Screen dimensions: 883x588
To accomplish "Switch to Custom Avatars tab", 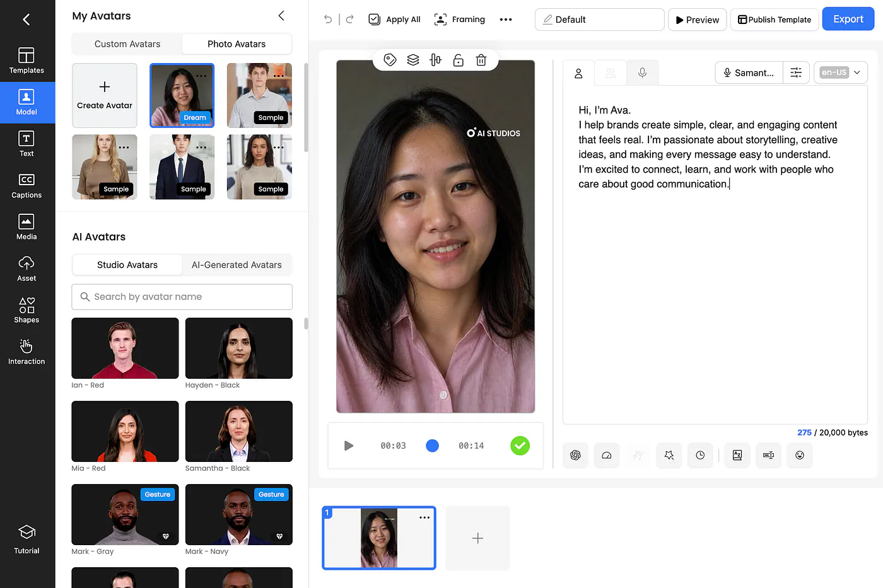I will [x=127, y=44].
